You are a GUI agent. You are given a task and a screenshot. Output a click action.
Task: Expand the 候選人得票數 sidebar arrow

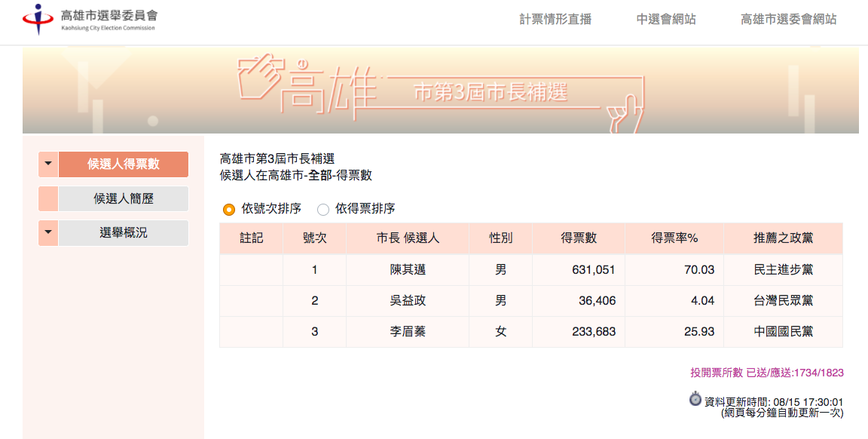coord(47,164)
